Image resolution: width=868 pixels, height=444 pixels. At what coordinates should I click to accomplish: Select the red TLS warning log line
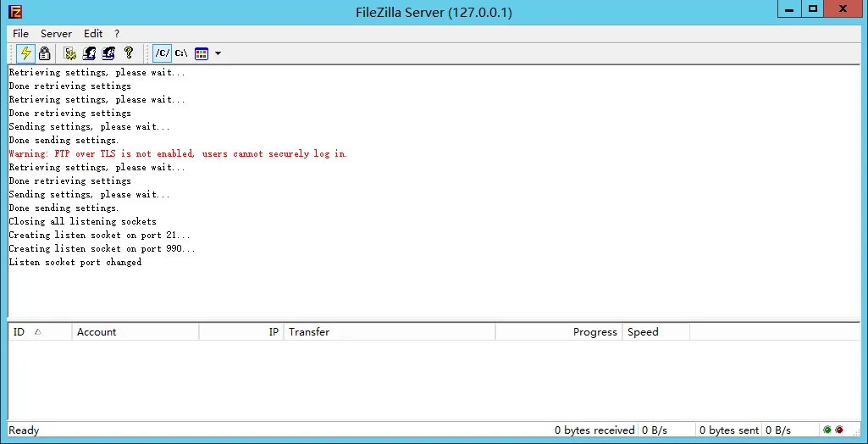178,154
